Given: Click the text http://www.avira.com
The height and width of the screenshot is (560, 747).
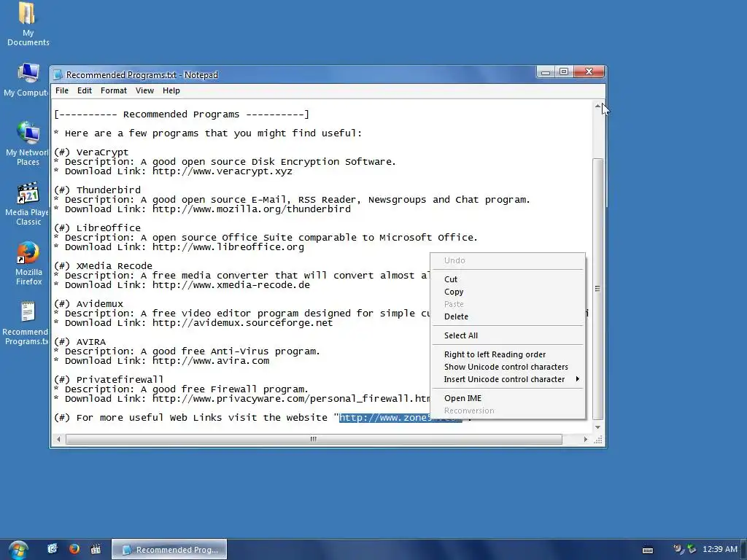Looking at the screenshot, I should pos(211,361).
